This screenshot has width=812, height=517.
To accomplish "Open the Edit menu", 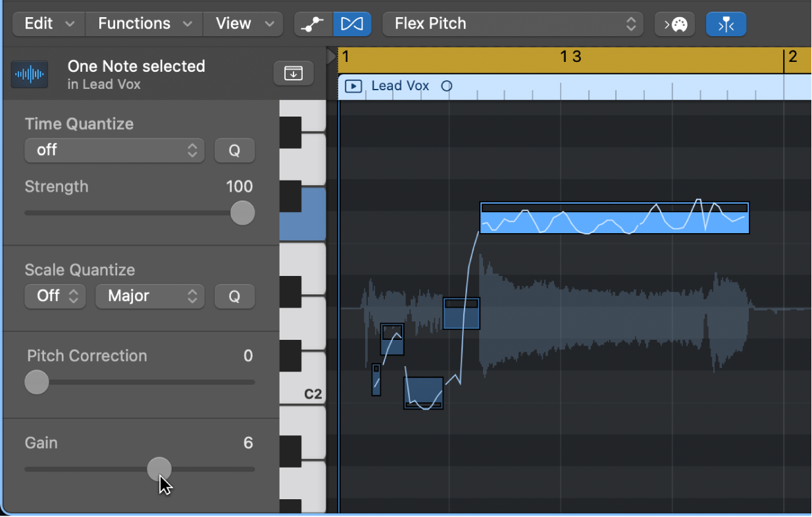I will tap(47, 24).
